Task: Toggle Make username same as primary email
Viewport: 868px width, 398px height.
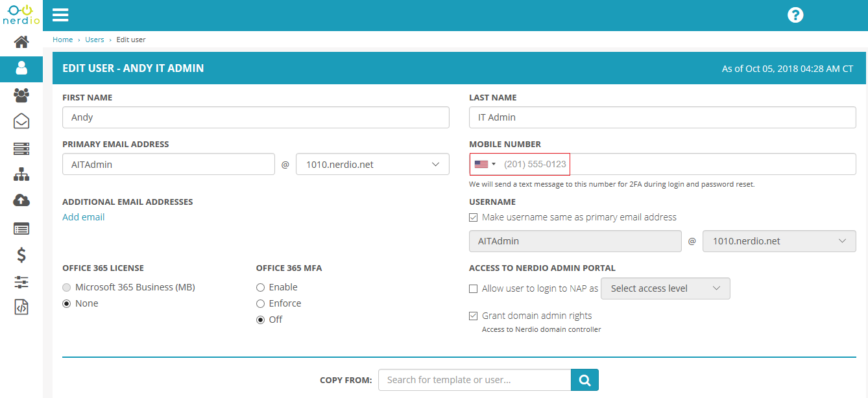Action: point(474,218)
